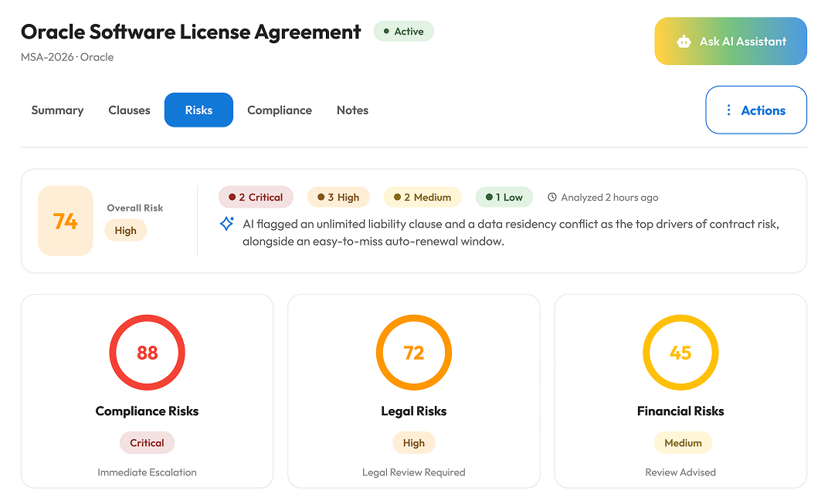Click the Financial Risks card title
The width and height of the screenshot is (828, 504).
[680, 411]
